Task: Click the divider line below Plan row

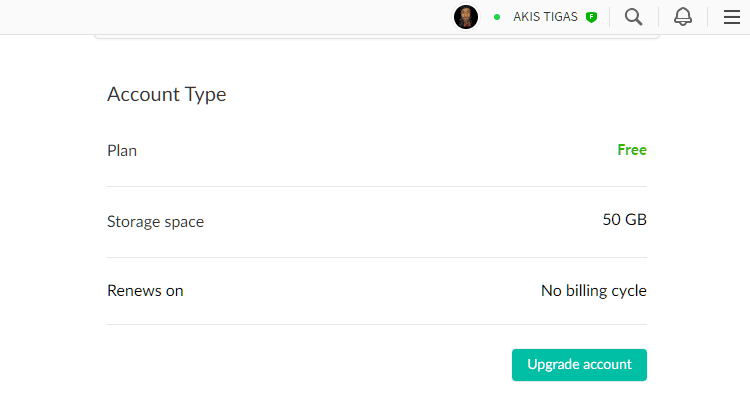Action: [x=377, y=187]
